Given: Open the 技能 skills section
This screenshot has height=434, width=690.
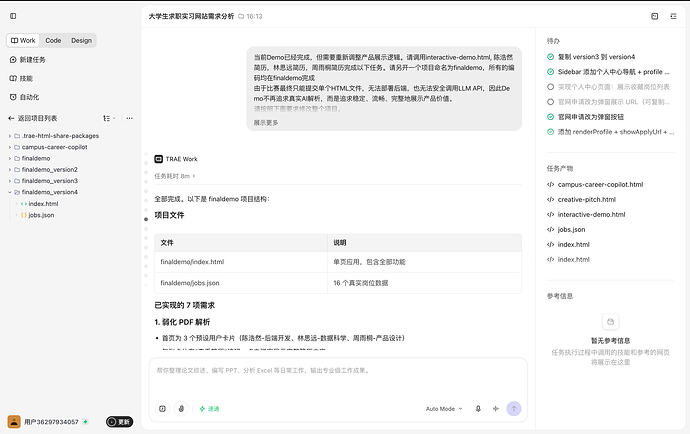Looking at the screenshot, I should [21, 78].
